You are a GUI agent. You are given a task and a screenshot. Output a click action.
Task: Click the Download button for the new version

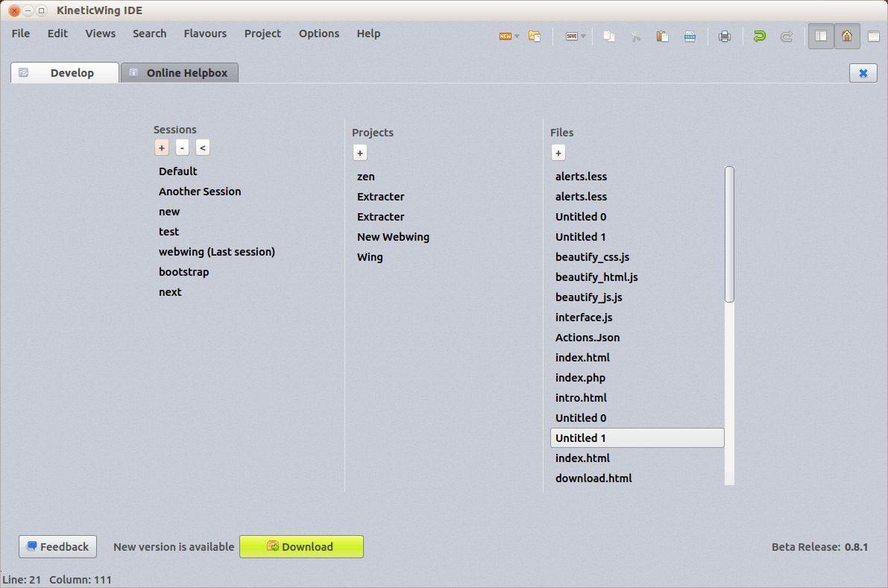[x=301, y=546]
